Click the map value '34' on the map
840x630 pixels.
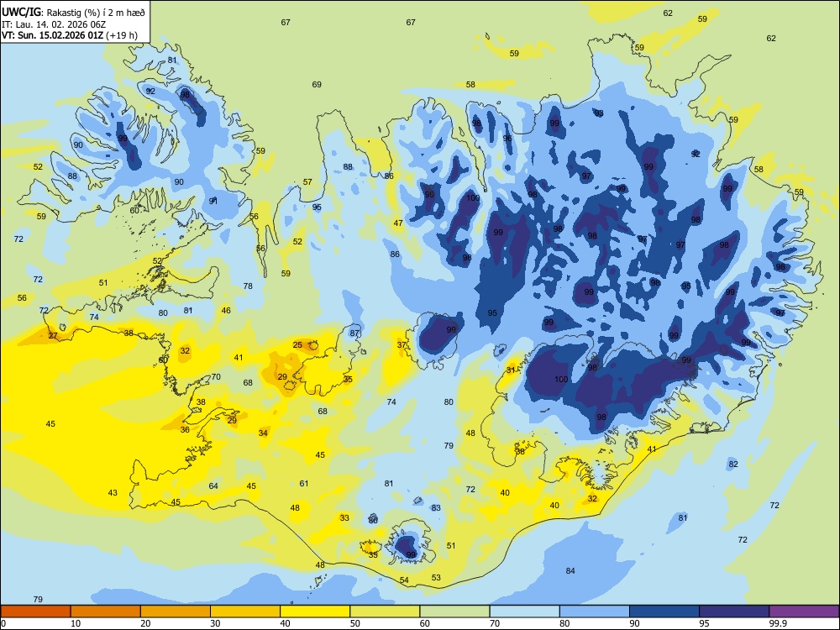tap(263, 433)
